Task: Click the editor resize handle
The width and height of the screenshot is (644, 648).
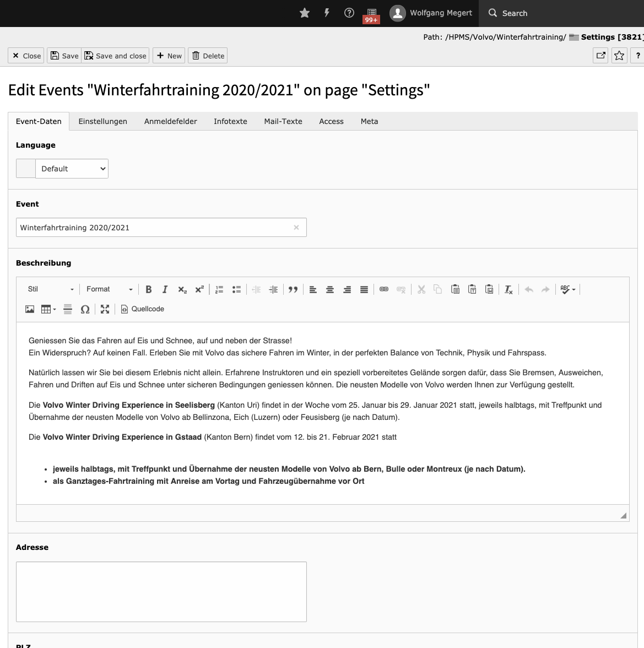Action: click(x=624, y=515)
